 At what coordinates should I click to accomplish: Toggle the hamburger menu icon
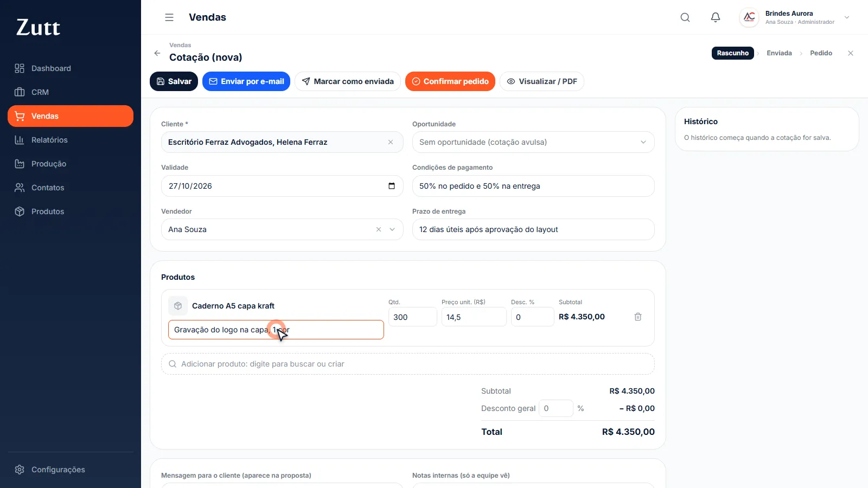[169, 17]
